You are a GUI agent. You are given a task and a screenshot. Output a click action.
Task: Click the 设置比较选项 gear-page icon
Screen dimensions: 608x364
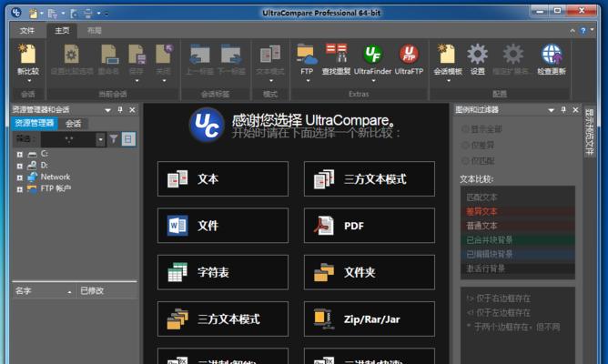point(71,55)
